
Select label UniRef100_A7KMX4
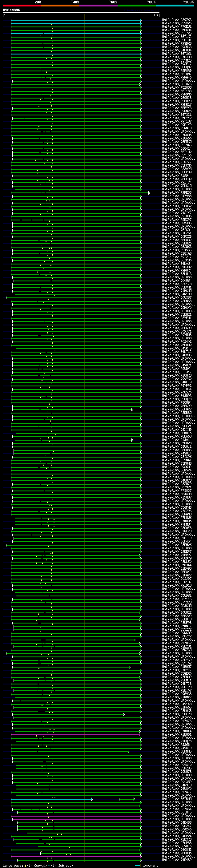(177, 731)
